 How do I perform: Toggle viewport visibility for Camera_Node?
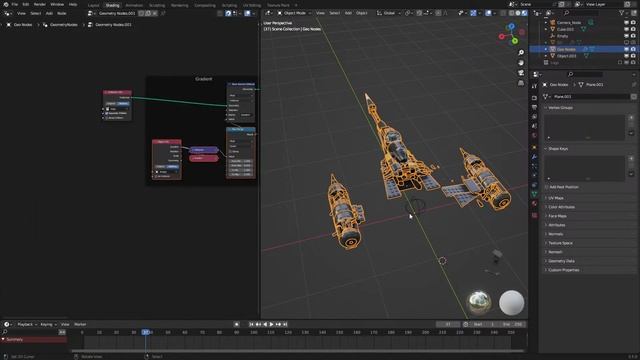pyautogui.click(x=627, y=23)
